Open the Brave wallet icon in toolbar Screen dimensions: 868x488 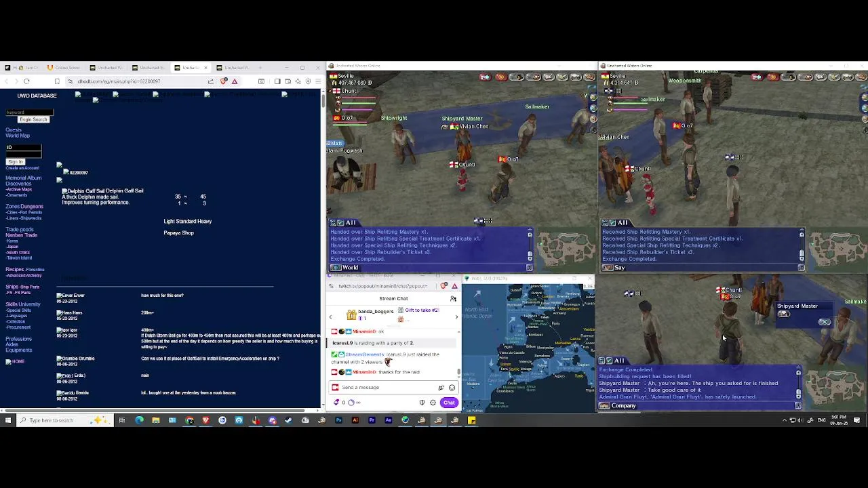(288, 81)
